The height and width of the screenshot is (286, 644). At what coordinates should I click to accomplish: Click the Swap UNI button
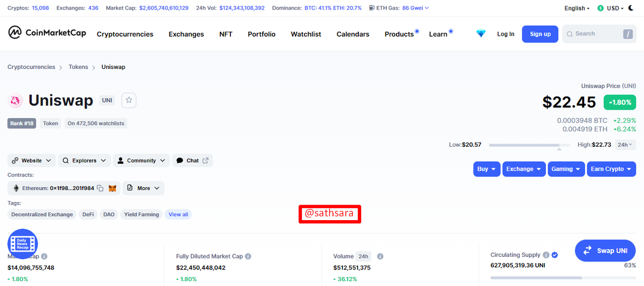605,250
